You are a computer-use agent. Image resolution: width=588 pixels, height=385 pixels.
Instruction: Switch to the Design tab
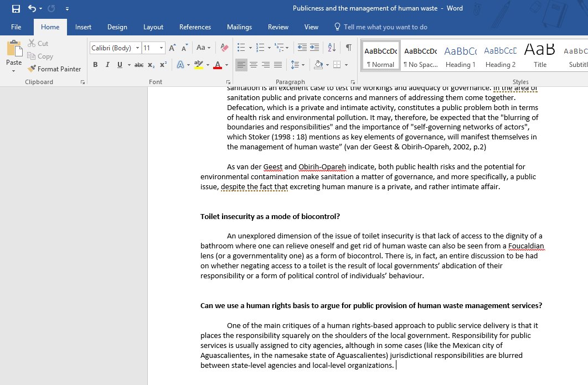tap(117, 27)
